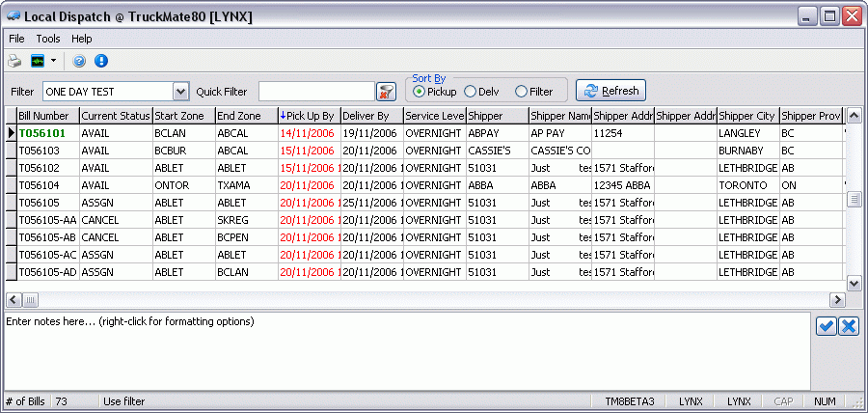Click the printer icon in toolbar
The image size is (868, 413).
pos(14,61)
